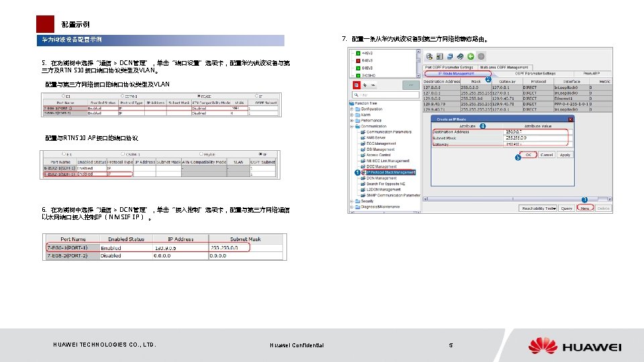Click the blue stacked-device toolbar icon

(449, 56)
